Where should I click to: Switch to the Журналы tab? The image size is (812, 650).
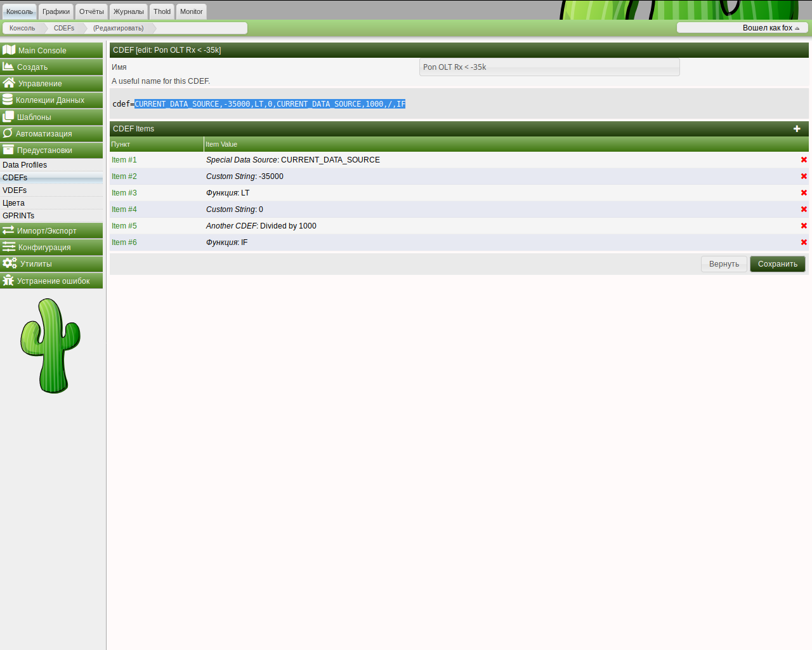click(129, 11)
